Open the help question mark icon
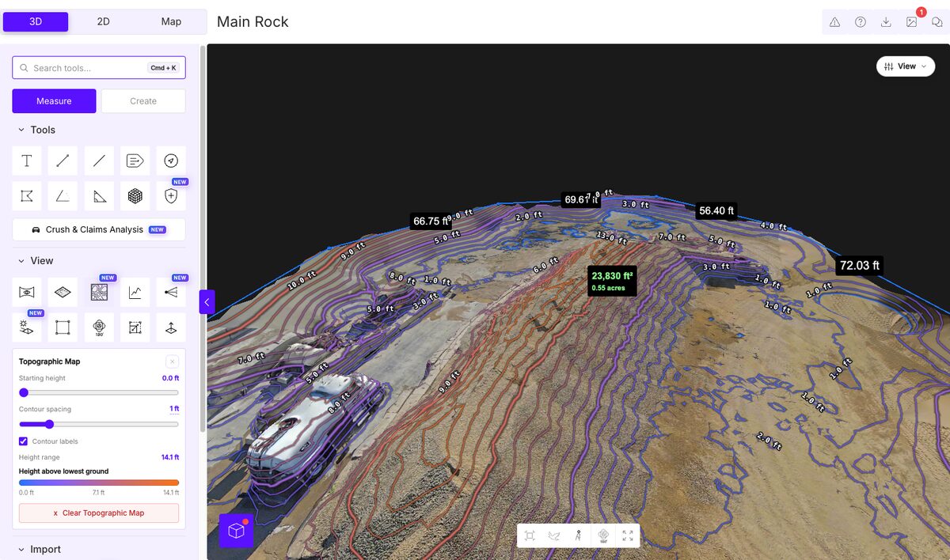950x560 pixels. point(860,22)
